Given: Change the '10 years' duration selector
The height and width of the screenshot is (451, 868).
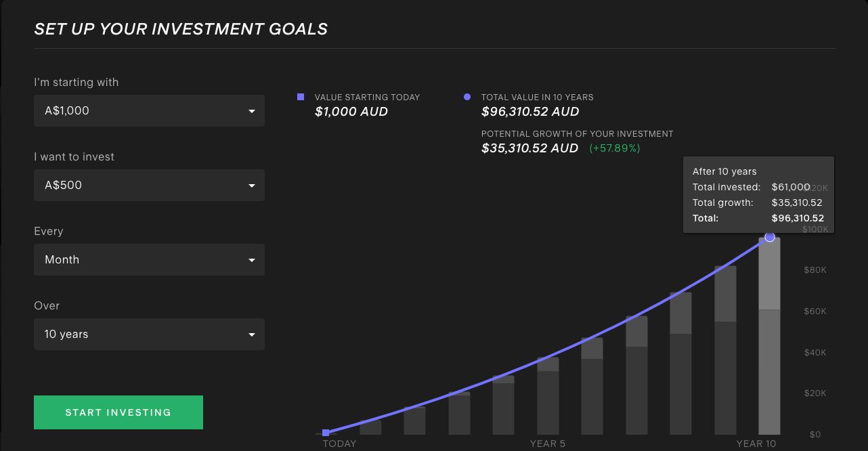Looking at the screenshot, I should [x=149, y=334].
